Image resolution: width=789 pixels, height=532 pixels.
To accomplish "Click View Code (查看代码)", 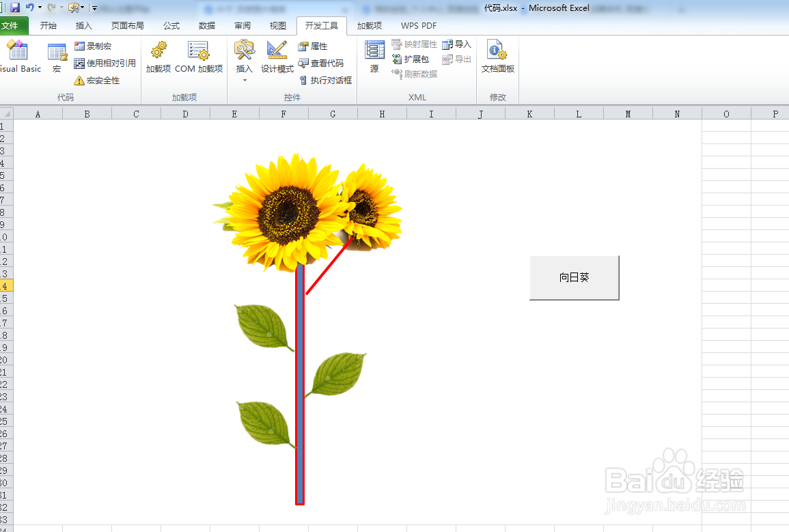I will coord(321,64).
